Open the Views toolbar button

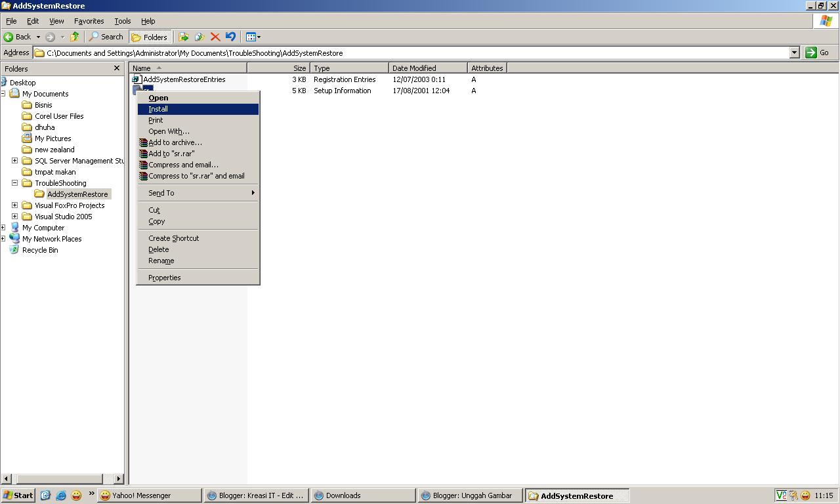click(253, 37)
